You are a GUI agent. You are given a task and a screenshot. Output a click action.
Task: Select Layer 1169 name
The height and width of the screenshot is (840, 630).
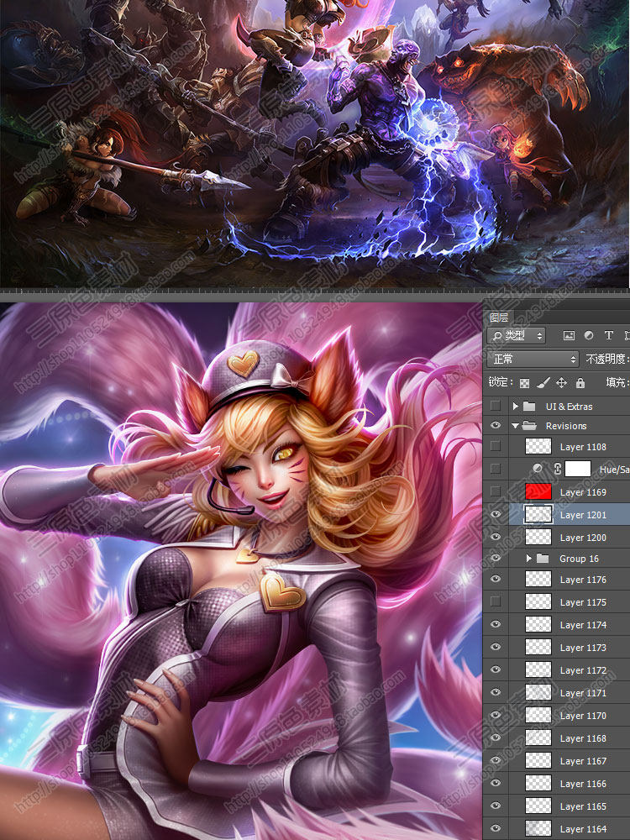tap(583, 491)
